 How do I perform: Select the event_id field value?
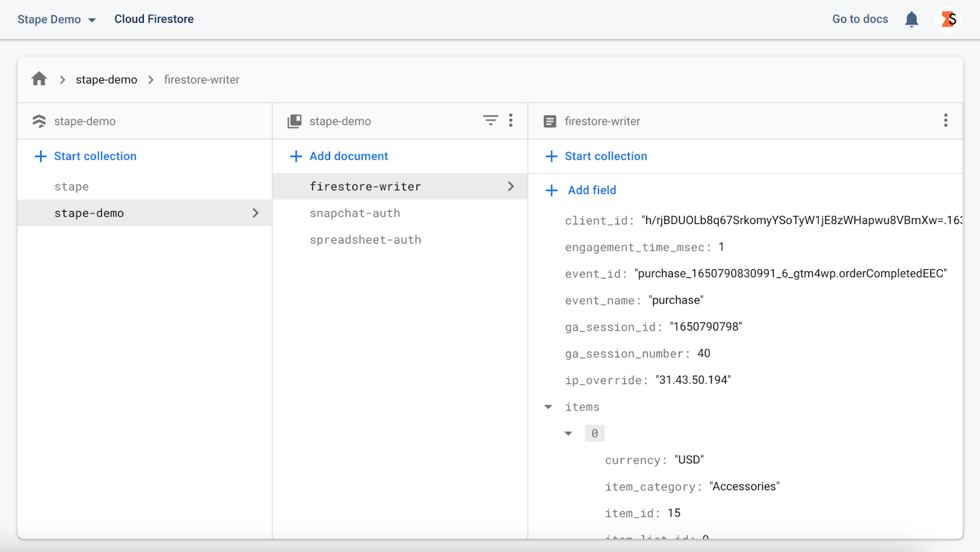click(791, 274)
